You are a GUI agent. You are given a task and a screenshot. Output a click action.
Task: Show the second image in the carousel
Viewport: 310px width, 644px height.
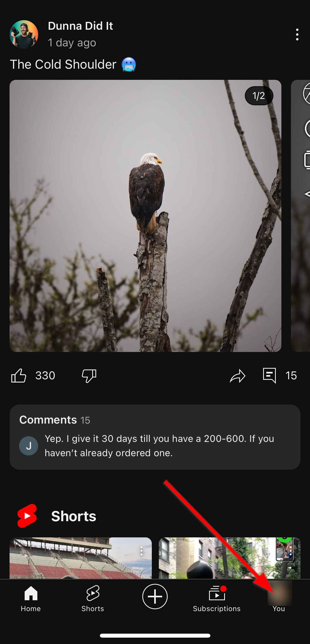click(x=301, y=216)
